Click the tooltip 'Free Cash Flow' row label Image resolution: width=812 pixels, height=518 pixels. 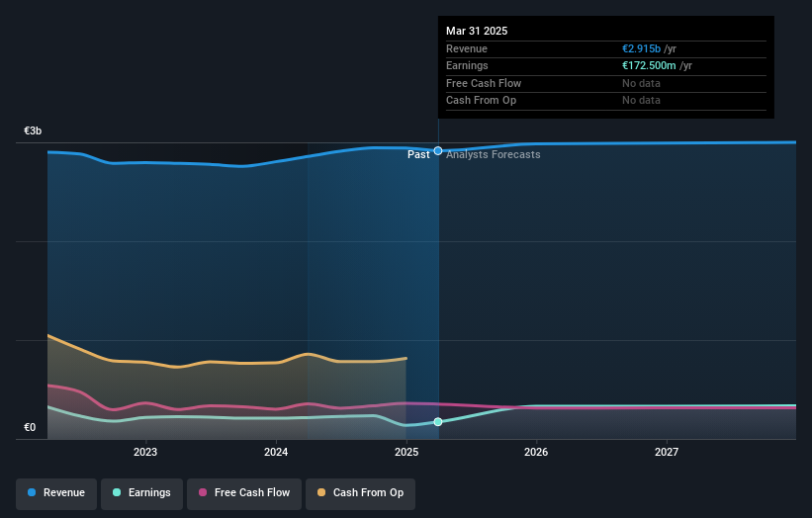click(x=484, y=83)
